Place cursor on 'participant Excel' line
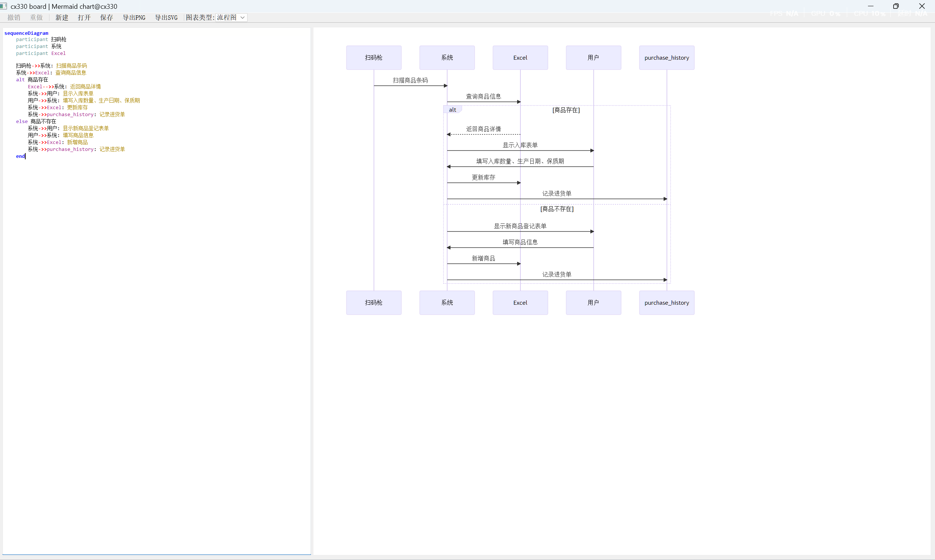Screen dimensions: 935x560 (x=41, y=53)
